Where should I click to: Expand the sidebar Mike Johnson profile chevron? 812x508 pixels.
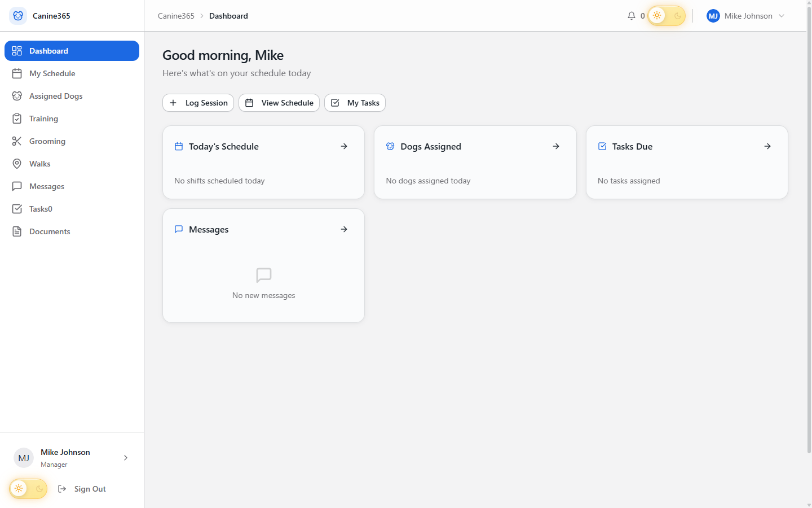pyautogui.click(x=126, y=458)
